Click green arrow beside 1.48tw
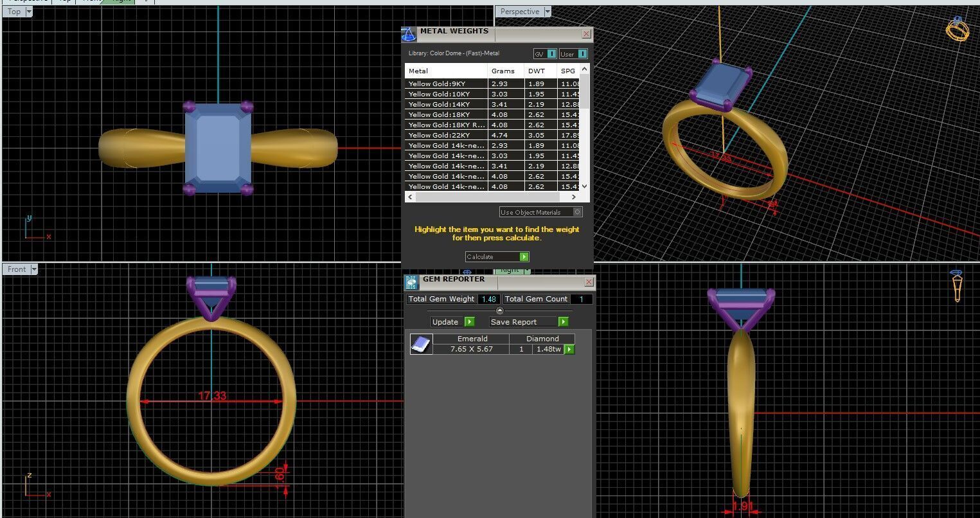Viewport: 980px width, 518px height. click(x=569, y=349)
